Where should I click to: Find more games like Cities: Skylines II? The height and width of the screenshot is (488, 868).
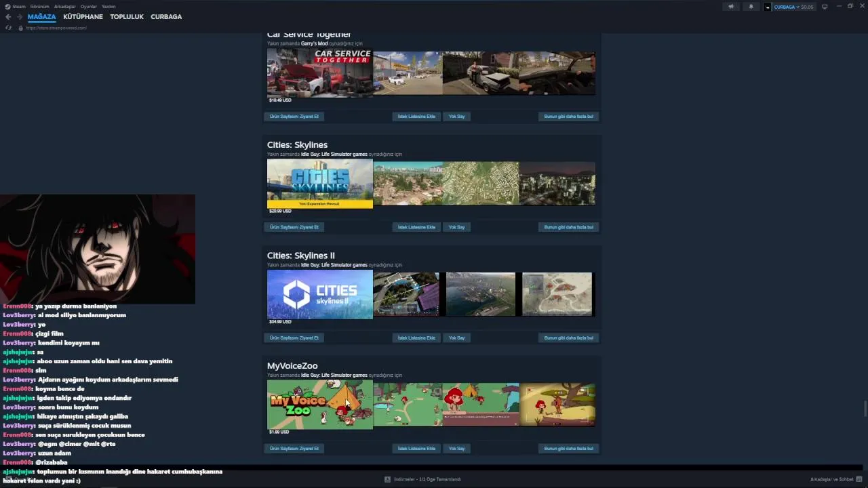point(568,338)
